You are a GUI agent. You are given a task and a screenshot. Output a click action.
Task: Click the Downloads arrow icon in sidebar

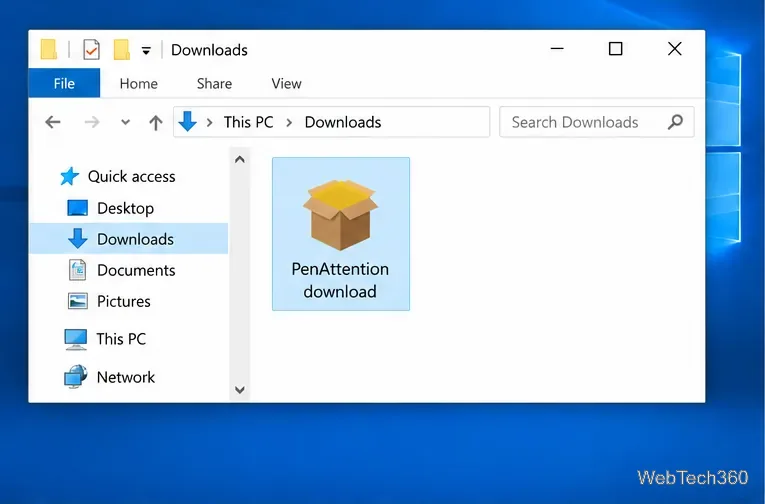pyautogui.click(x=78, y=239)
